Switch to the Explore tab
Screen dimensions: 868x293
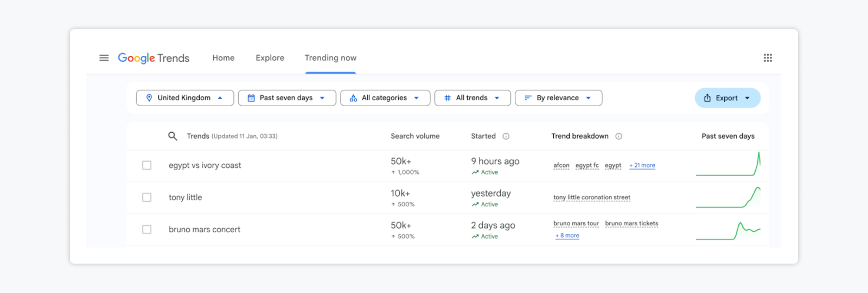[x=270, y=58]
